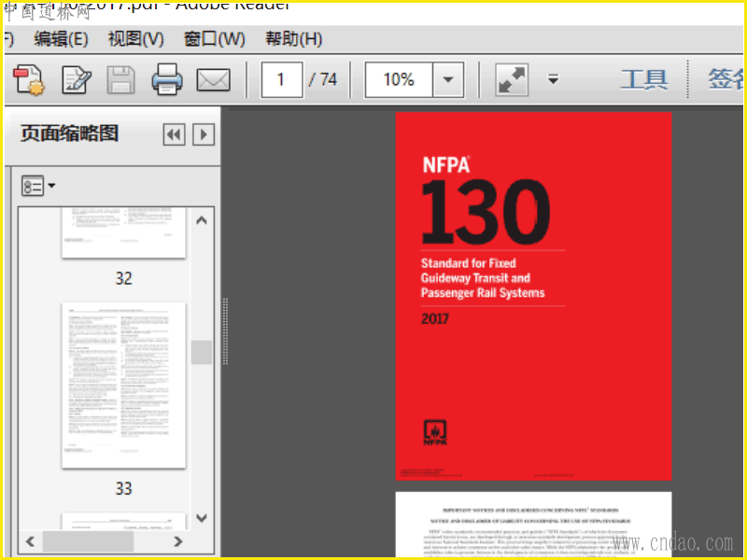Print the document with printer icon
747x560 pixels.
pos(167,79)
